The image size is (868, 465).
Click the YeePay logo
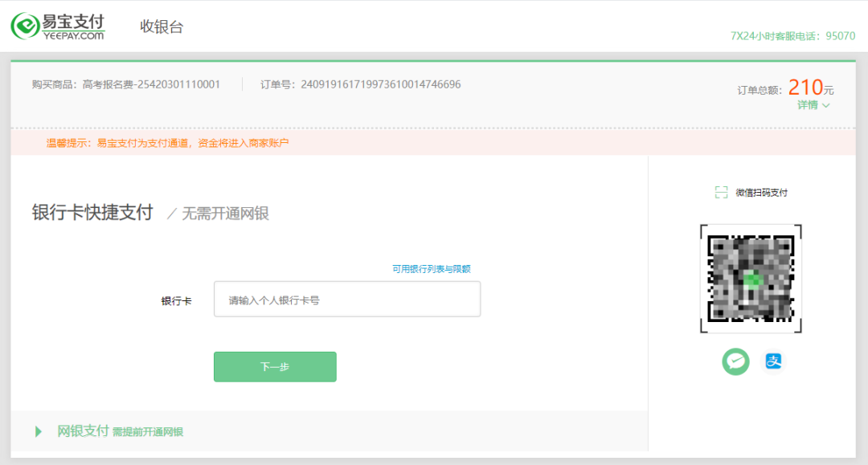coord(58,26)
